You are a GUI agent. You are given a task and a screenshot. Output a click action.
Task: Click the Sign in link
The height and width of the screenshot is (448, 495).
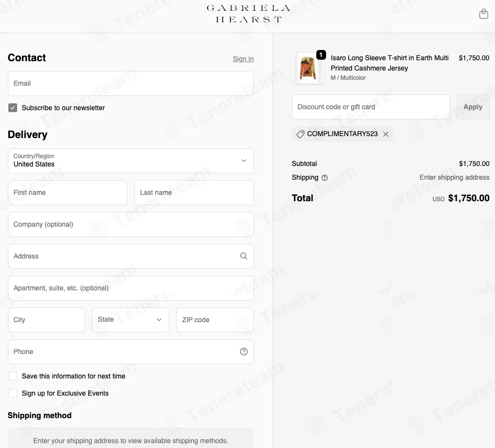pos(243,59)
